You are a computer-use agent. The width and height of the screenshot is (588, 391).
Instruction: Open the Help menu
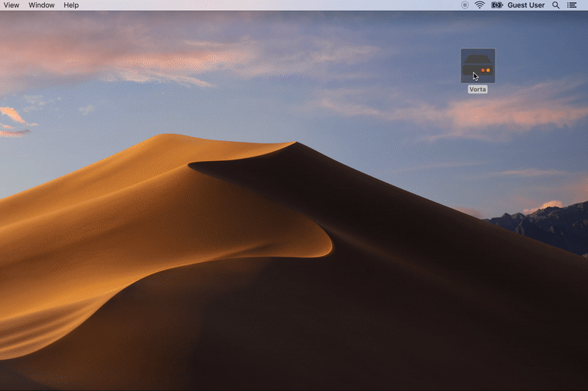[x=71, y=5]
